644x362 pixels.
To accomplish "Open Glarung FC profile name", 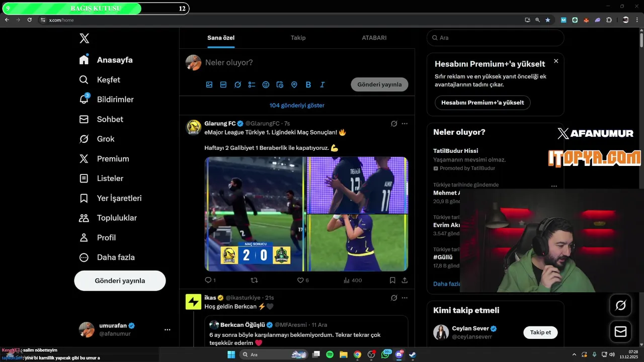I will (x=220, y=123).
